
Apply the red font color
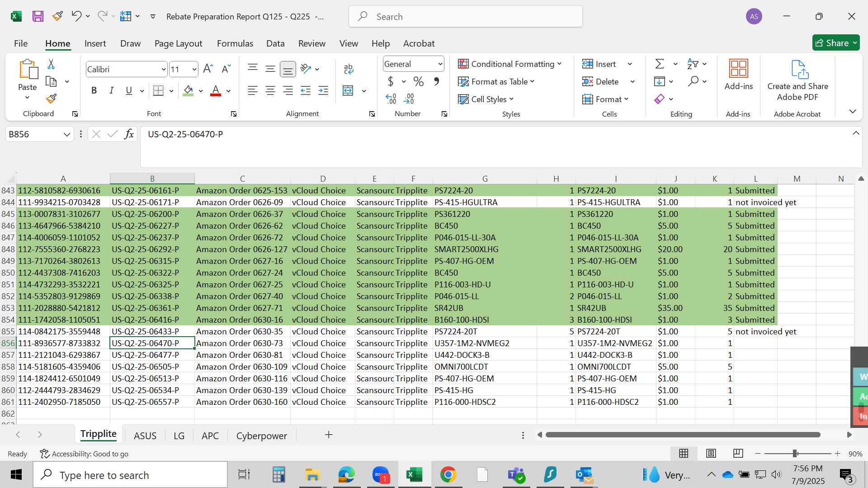[x=216, y=91]
